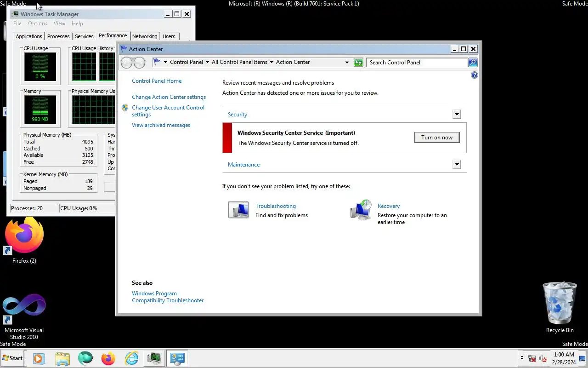The width and height of the screenshot is (588, 368).
Task: Click the Security section heading
Action: [x=237, y=115]
